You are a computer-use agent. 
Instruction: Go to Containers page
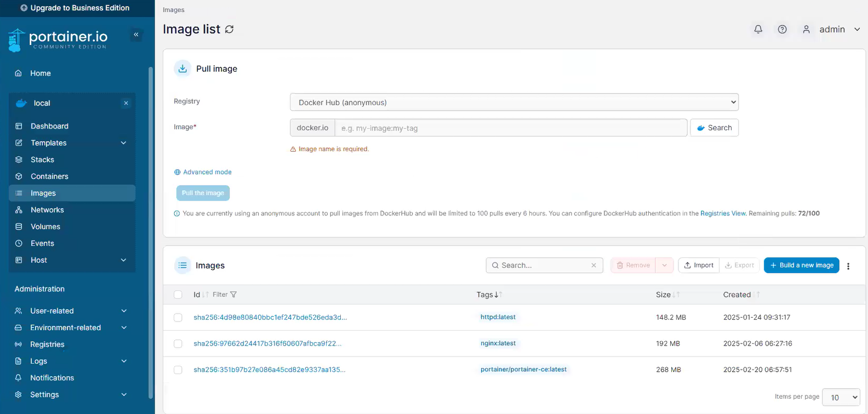pyautogui.click(x=72, y=176)
